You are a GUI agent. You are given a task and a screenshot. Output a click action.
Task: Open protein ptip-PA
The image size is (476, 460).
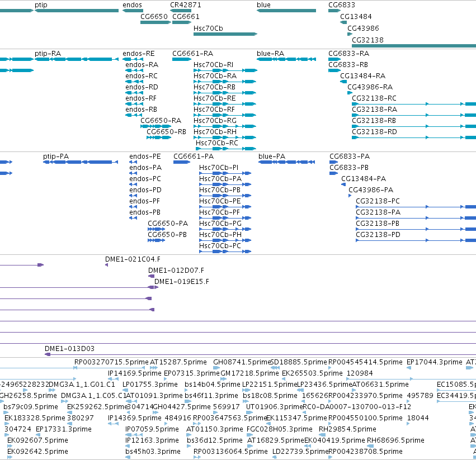coord(56,157)
